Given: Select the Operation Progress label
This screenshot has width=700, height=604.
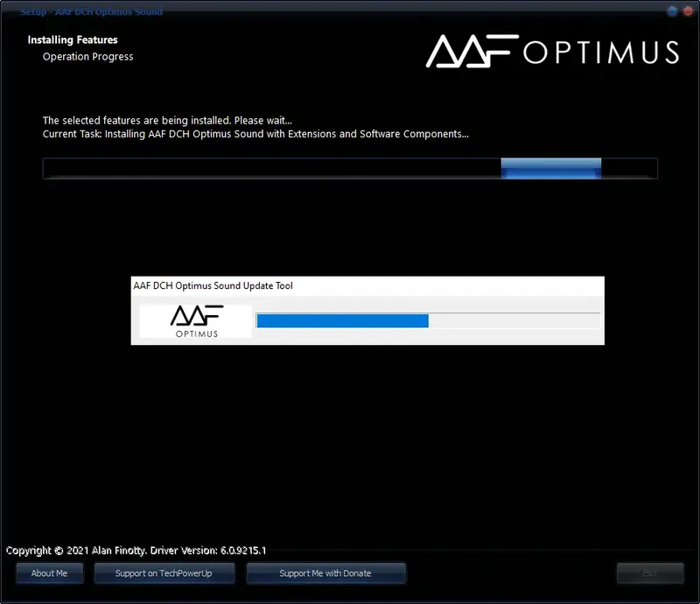Looking at the screenshot, I should click(x=87, y=56).
